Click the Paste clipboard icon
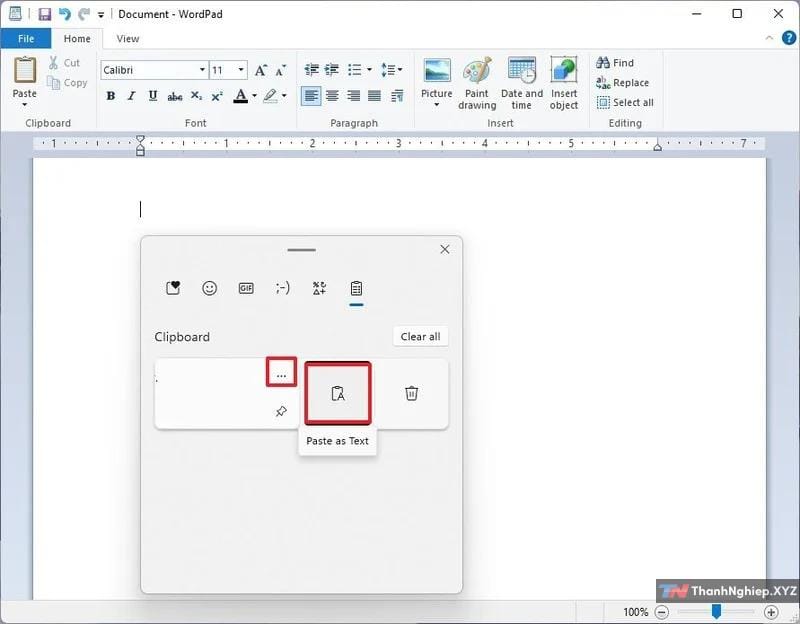The image size is (800, 624). click(24, 70)
